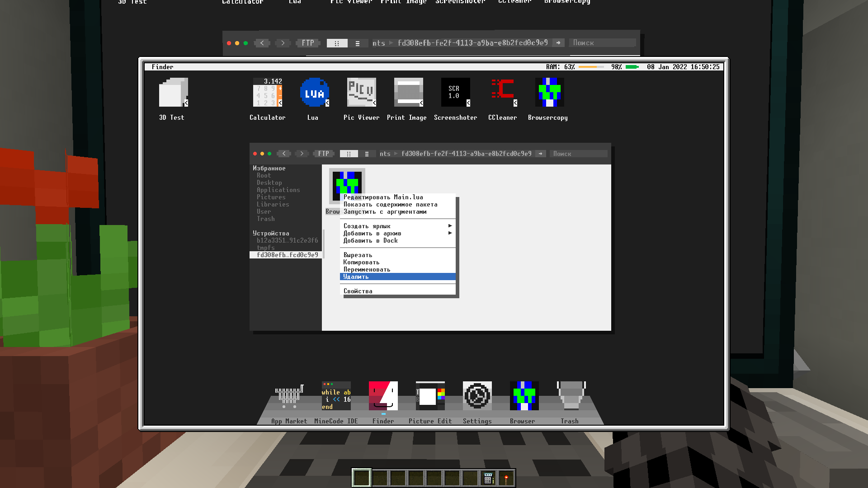Minimize Finder with the yellow dot
The image size is (868, 488).
(262, 154)
